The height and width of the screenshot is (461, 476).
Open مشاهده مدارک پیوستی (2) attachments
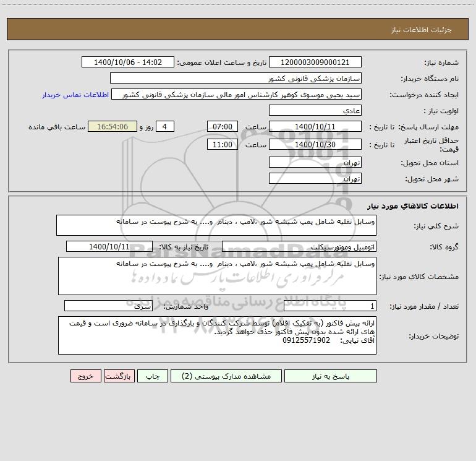click(x=226, y=376)
